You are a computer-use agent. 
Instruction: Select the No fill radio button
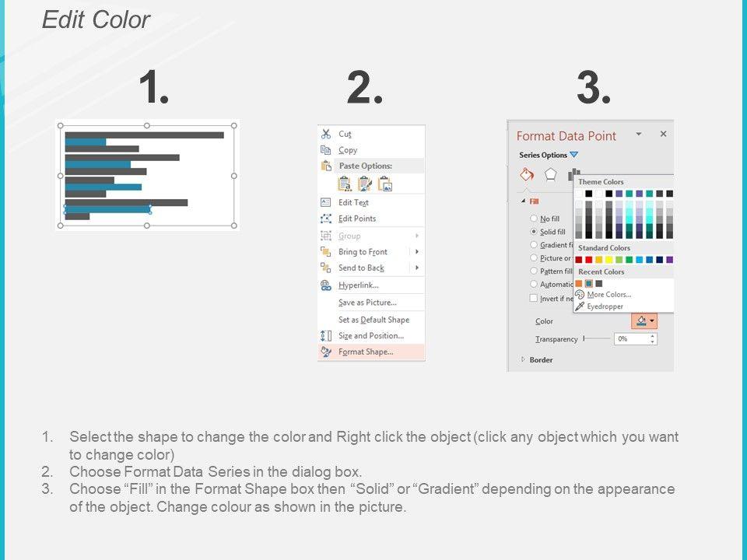click(x=534, y=219)
